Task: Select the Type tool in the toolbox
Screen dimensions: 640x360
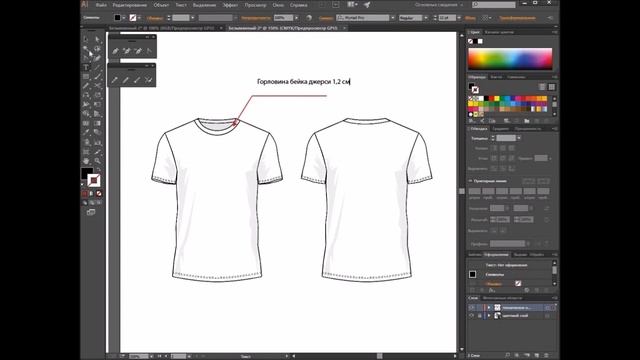Action: pyautogui.click(x=86, y=67)
